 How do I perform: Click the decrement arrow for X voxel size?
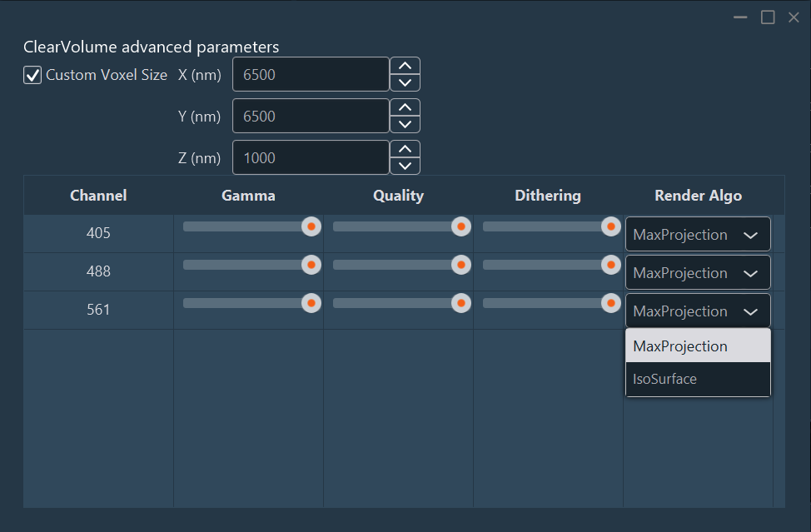pyautogui.click(x=405, y=82)
